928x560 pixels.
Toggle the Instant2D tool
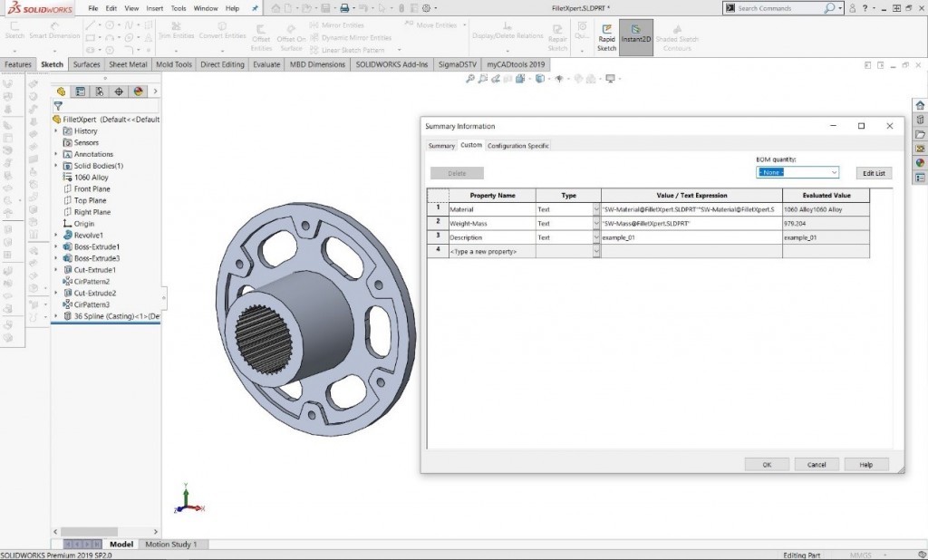(635, 37)
